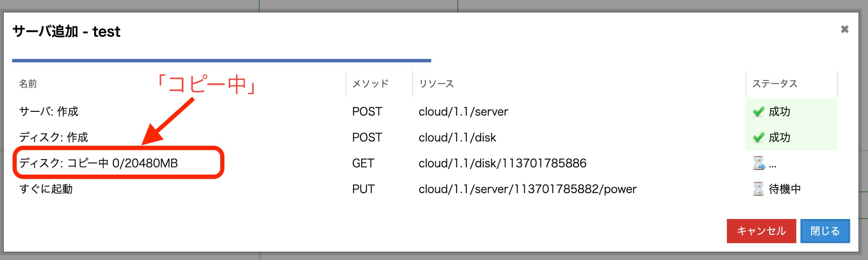
Task: Click the power resource path for PUT
Action: [x=528, y=189]
